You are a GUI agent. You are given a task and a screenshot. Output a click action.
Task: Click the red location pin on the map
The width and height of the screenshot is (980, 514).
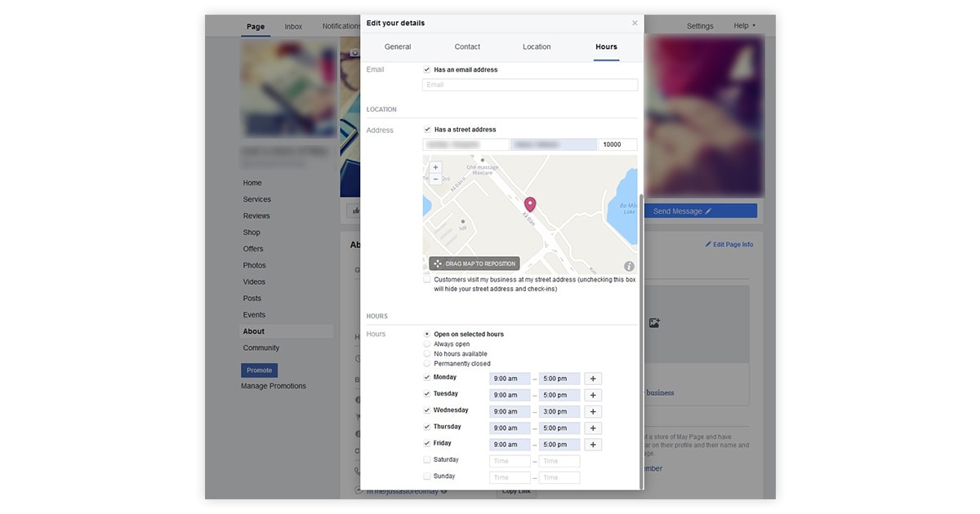529,204
